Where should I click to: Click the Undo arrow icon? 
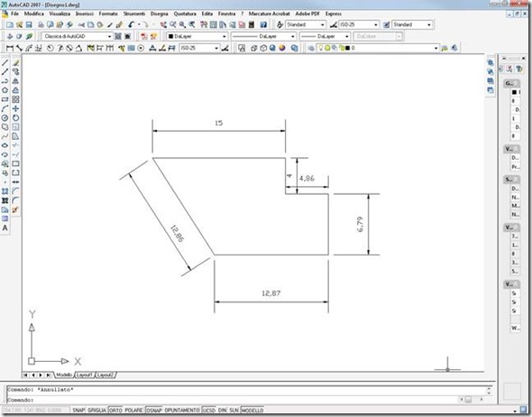[x=132, y=24]
